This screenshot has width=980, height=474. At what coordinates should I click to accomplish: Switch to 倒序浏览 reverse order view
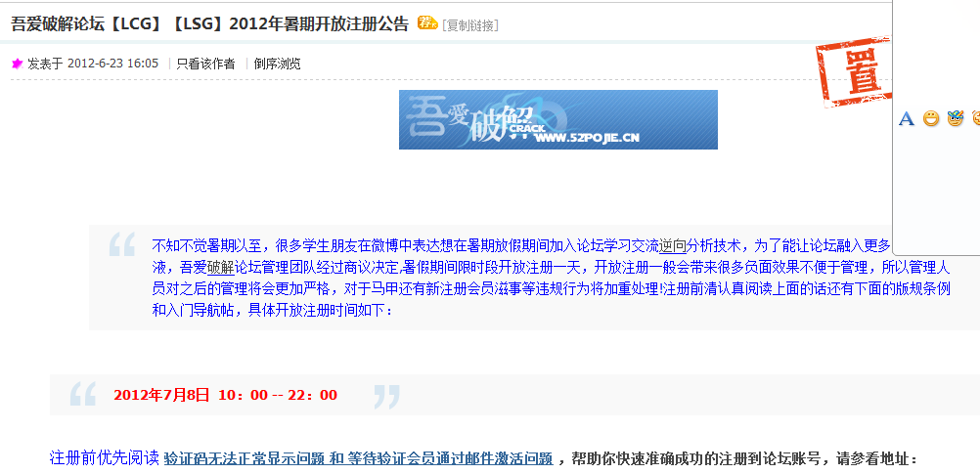click(x=277, y=64)
